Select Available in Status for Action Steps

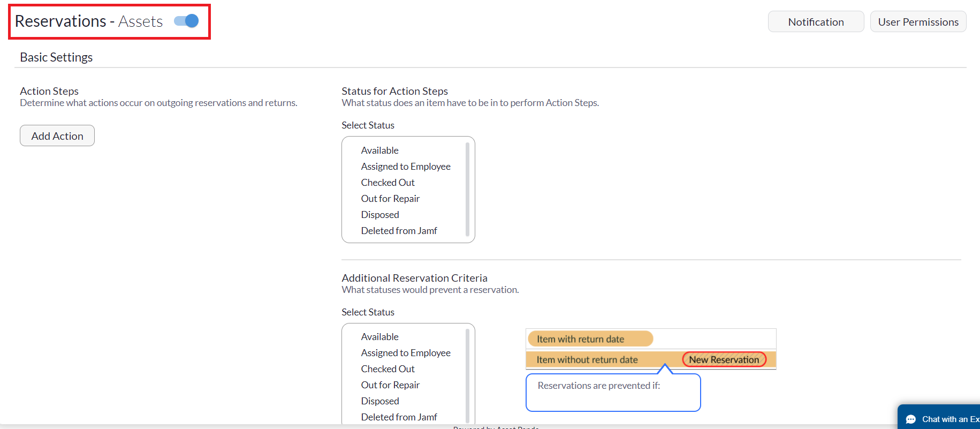click(379, 150)
